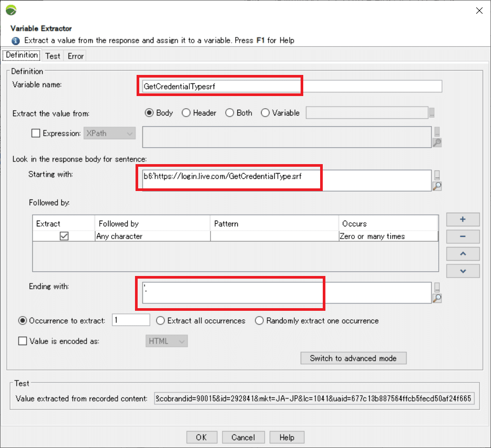Click the Starting with text field

[x=287, y=180]
